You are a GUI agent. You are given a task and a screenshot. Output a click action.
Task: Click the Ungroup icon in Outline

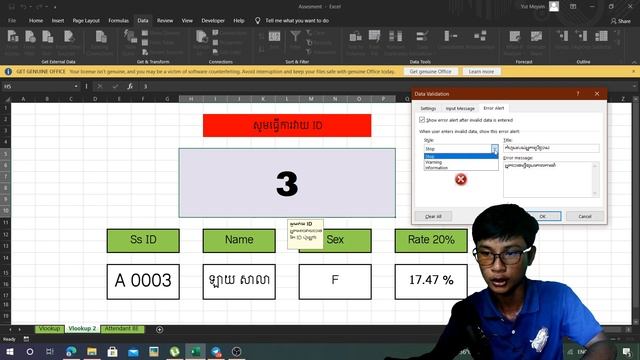tap(581, 36)
